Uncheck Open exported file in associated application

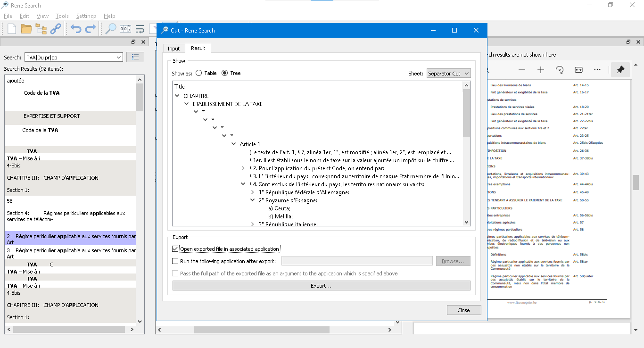coord(175,249)
